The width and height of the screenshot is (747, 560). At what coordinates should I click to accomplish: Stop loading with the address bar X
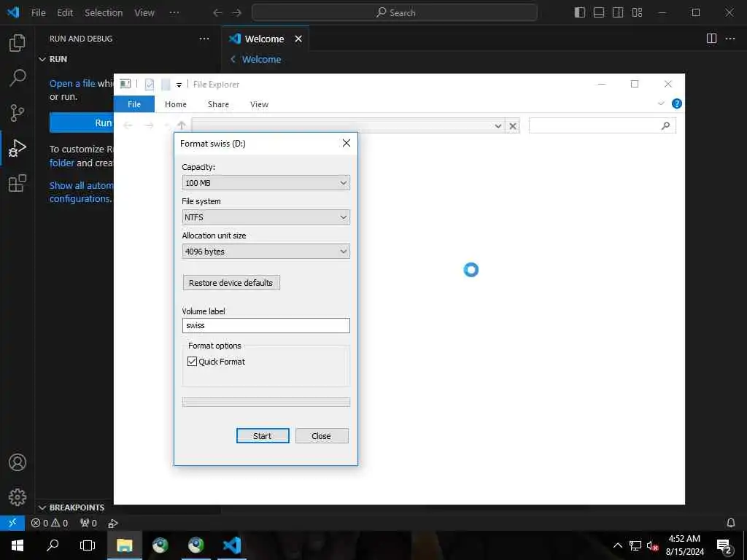click(x=513, y=126)
